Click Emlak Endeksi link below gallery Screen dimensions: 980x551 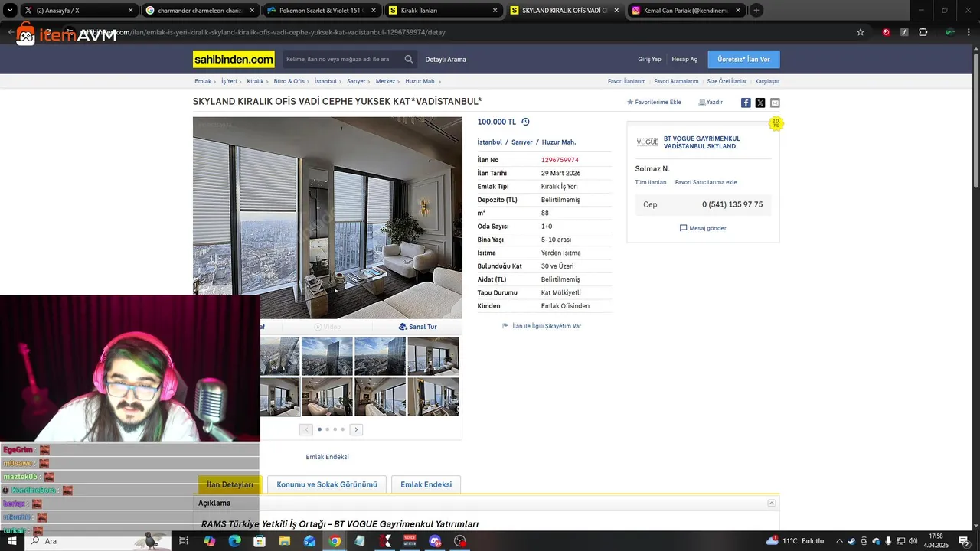[327, 457]
